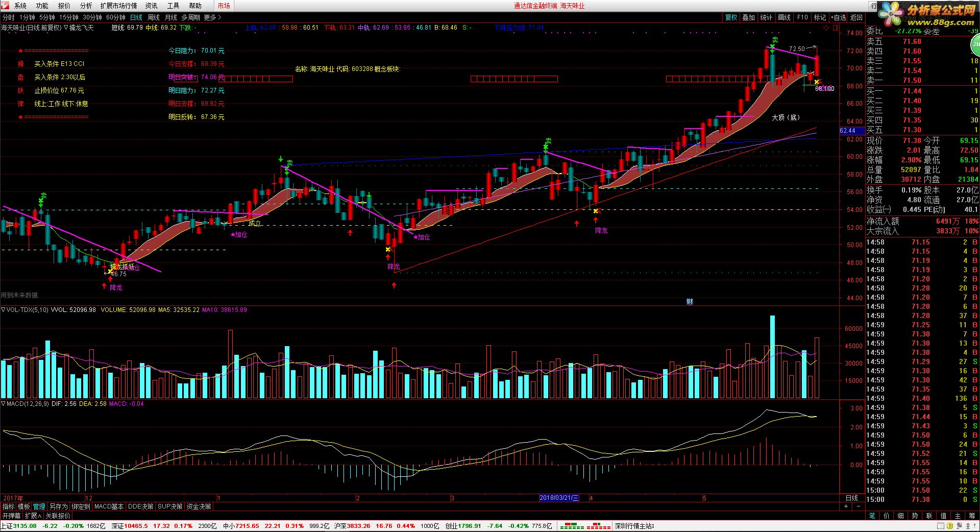Select the MACD基本 indicator tab

(x=109, y=506)
